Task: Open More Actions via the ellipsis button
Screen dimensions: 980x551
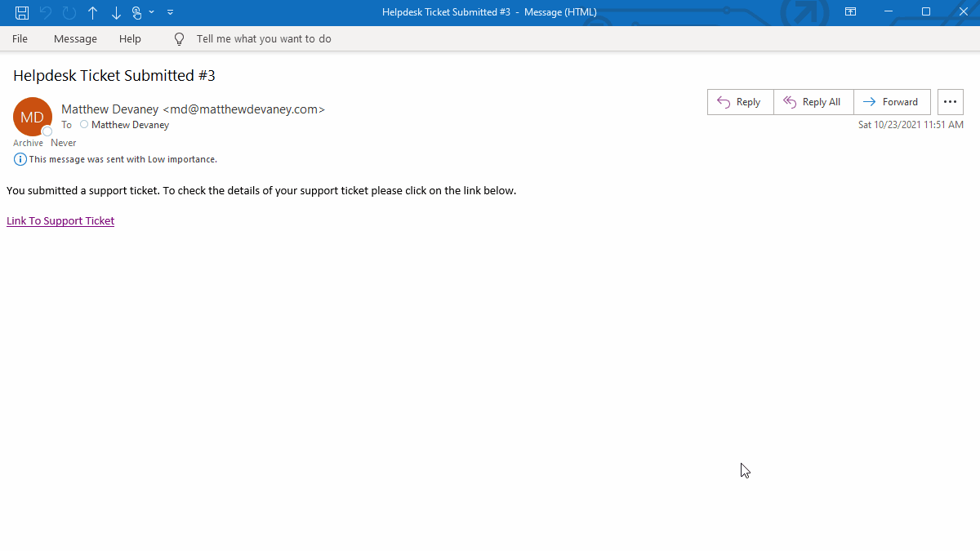Action: click(x=950, y=101)
